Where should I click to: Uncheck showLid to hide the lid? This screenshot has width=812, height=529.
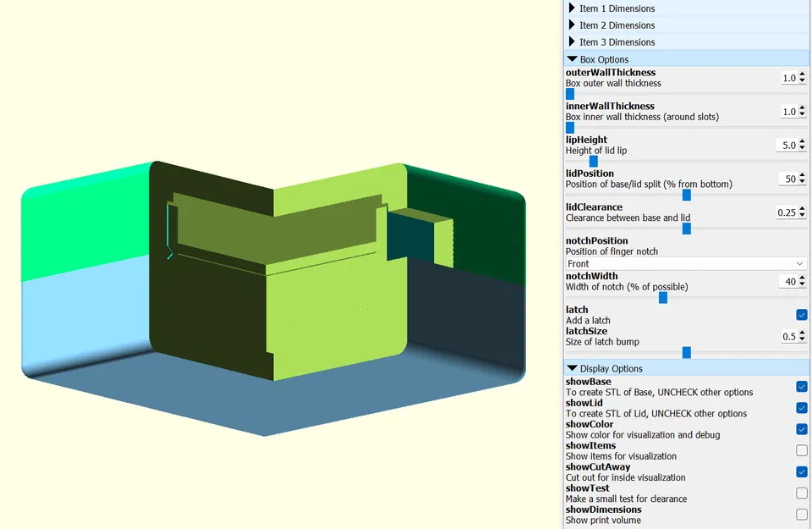pyautogui.click(x=801, y=408)
